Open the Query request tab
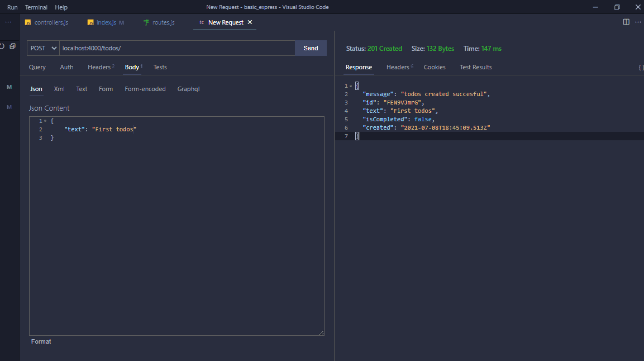644x361 pixels. (37, 68)
